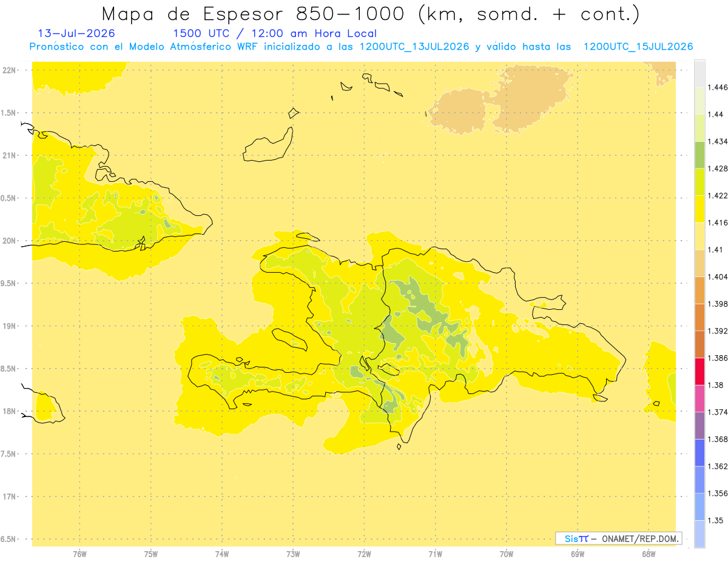Click the legend value '1.446'
The height and width of the screenshot is (562, 728).
[x=718, y=87]
